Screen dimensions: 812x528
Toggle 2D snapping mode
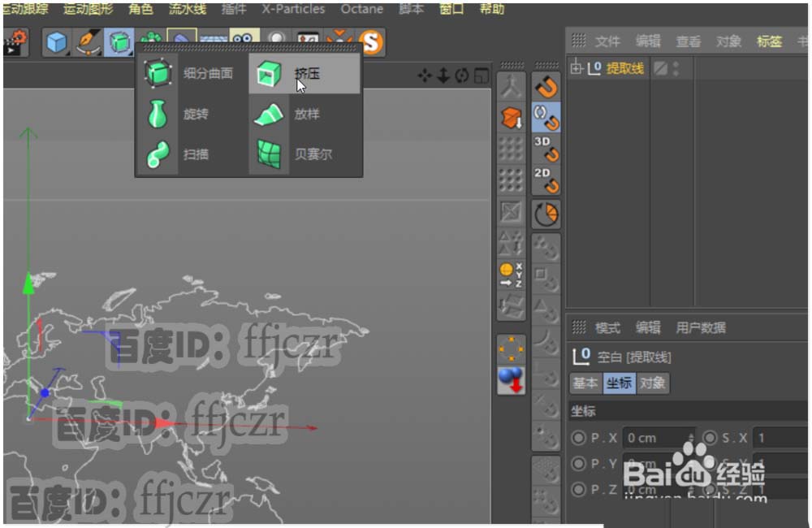pos(546,180)
